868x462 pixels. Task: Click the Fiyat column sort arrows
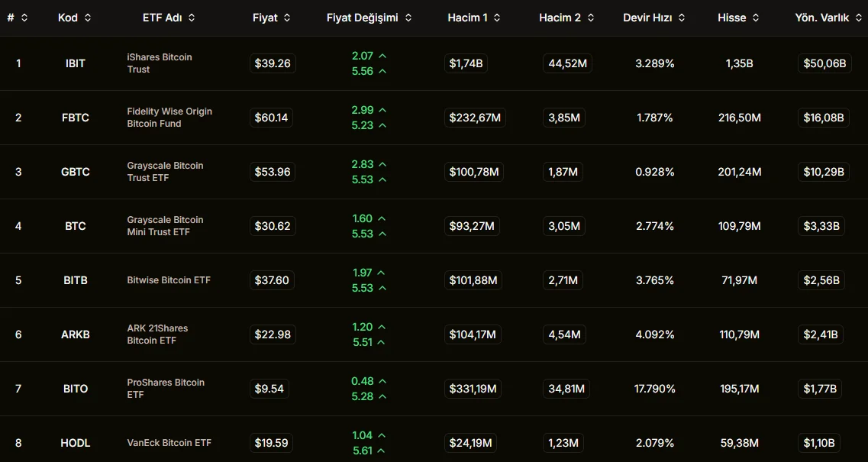tap(287, 18)
